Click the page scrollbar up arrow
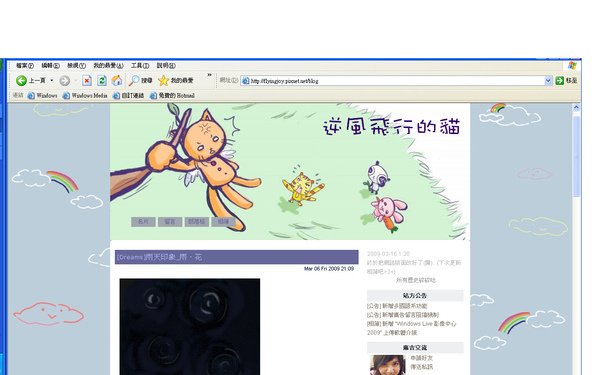This screenshot has width=600, height=375. (x=576, y=108)
